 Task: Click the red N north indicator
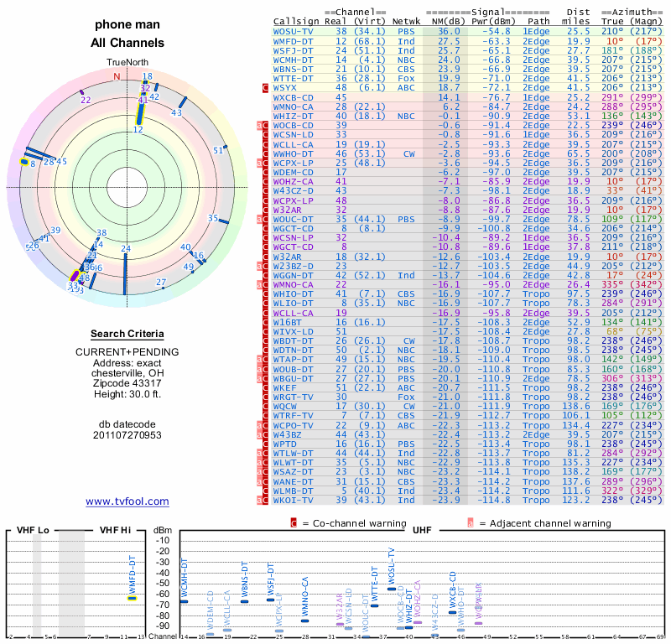pyautogui.click(x=117, y=75)
